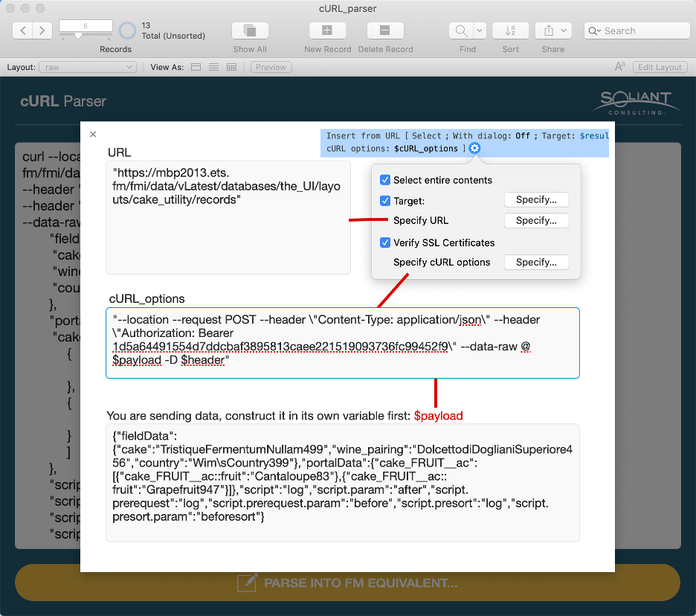Image resolution: width=696 pixels, height=616 pixels.
Task: Open the Layout dropdown showing raw
Action: [88, 67]
